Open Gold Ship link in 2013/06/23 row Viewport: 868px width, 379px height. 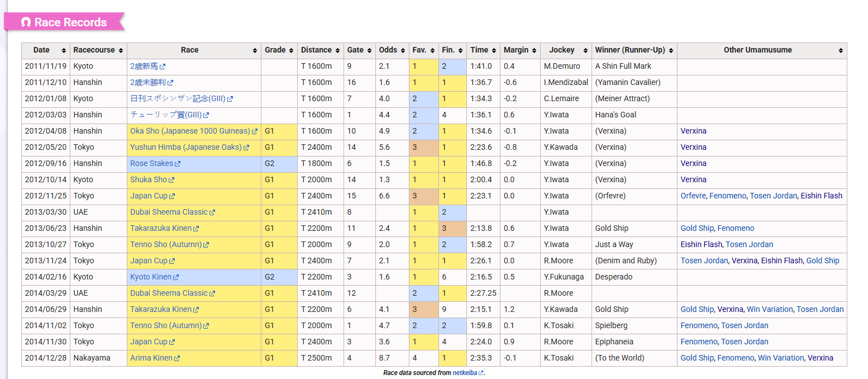[x=697, y=228]
